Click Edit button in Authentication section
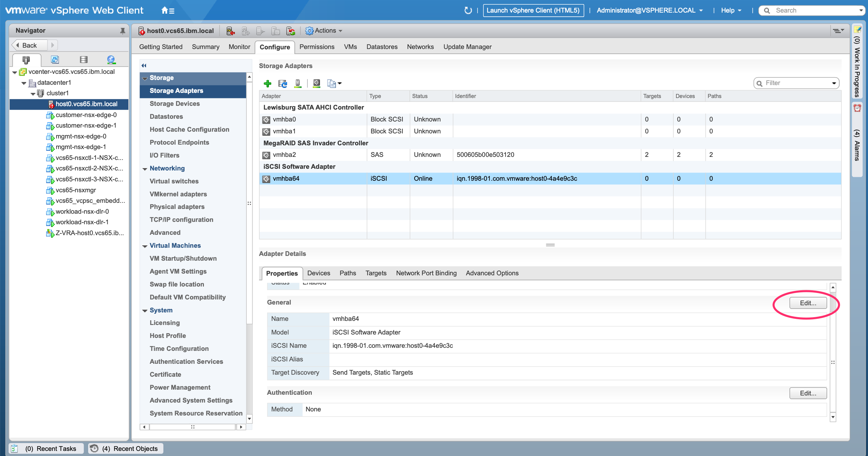 (x=808, y=393)
